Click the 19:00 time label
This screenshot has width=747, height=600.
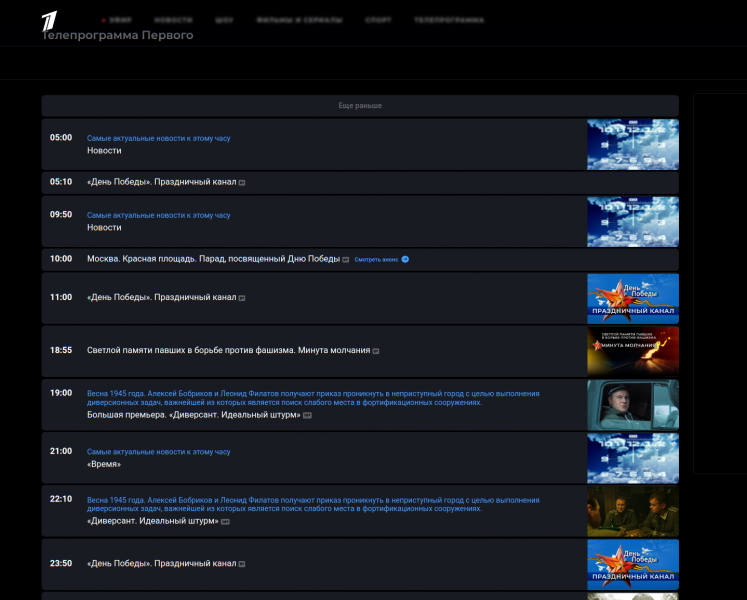61,393
